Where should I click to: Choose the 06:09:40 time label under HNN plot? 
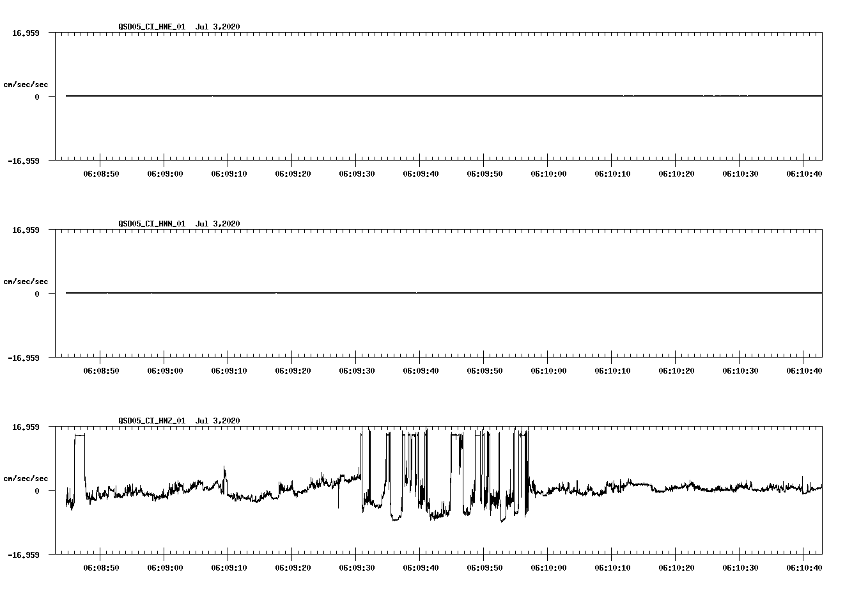421,371
